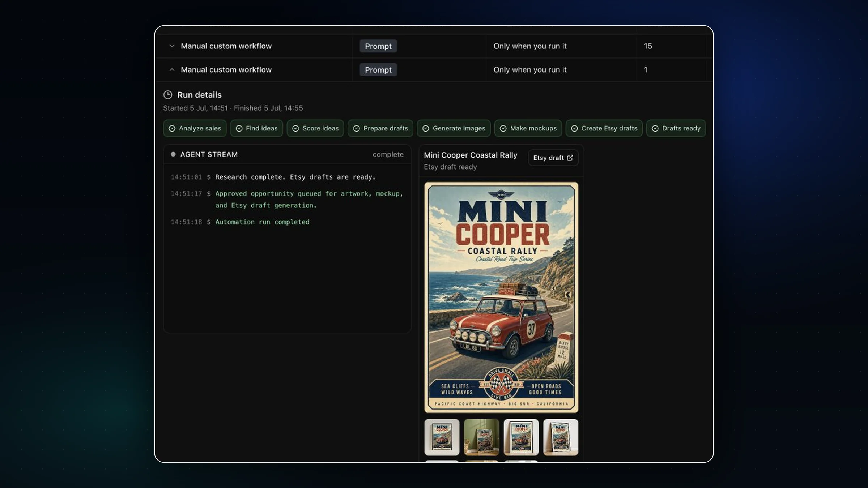Image resolution: width=868 pixels, height=488 pixels.
Task: Select the Drafts ready step chip
Action: 676,128
